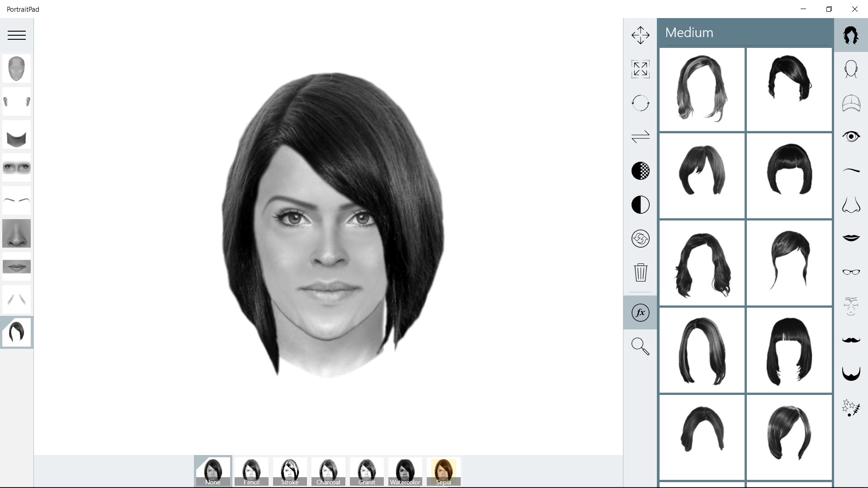This screenshot has width=868, height=488.
Task: Open the eyes category tab
Action: pos(851,136)
